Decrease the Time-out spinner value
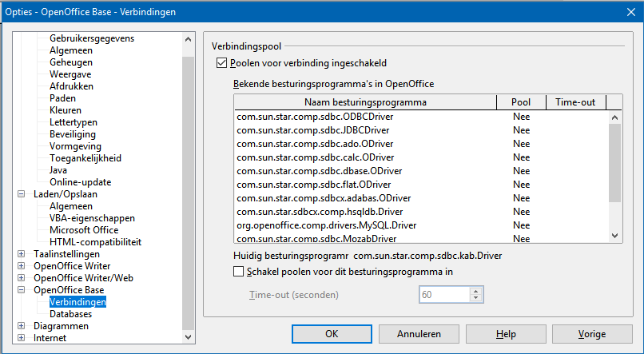Viewport: 644px width, 354px height. (x=477, y=299)
